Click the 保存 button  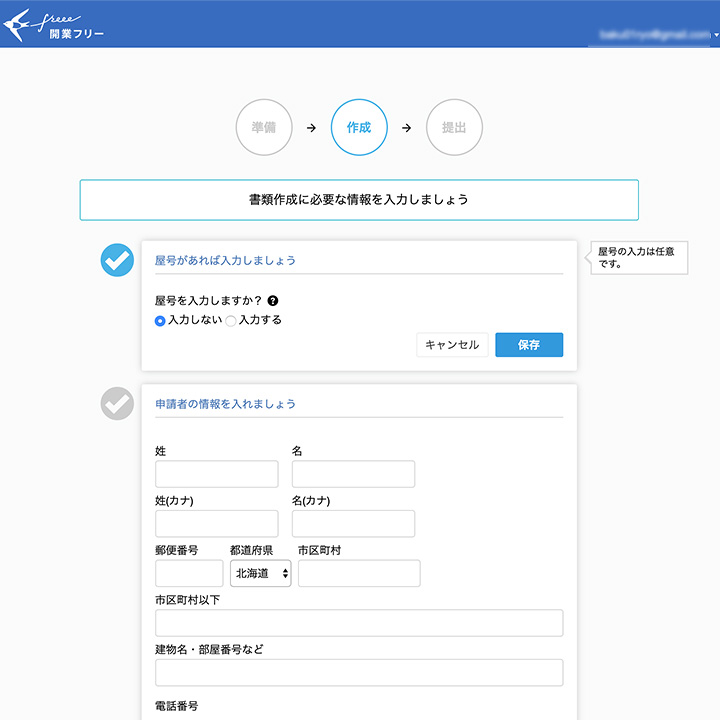coord(529,345)
